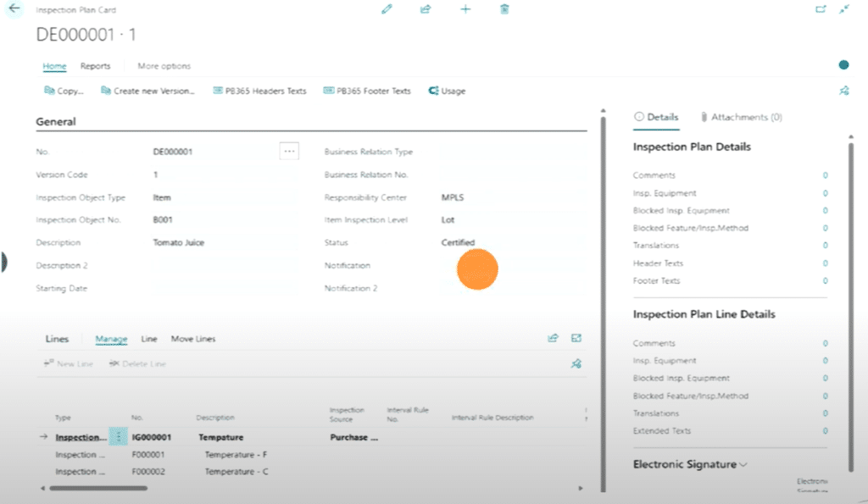Click the pencil edit icon

(x=387, y=9)
